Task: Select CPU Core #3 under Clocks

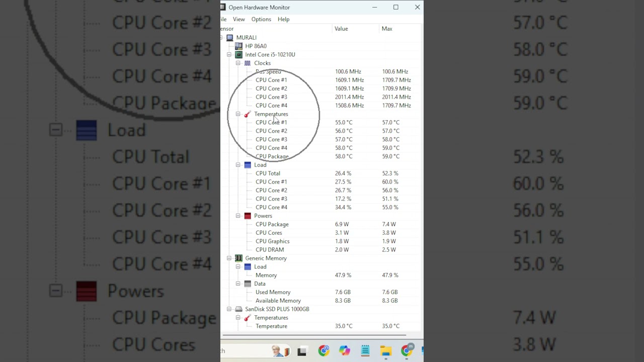Action: [x=320, y=97]
